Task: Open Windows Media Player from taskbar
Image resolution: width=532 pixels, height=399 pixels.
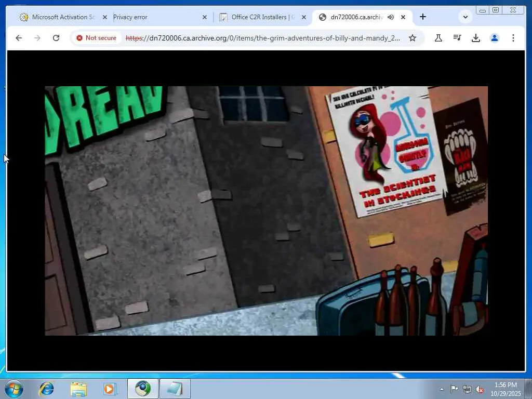Action: click(x=110, y=389)
